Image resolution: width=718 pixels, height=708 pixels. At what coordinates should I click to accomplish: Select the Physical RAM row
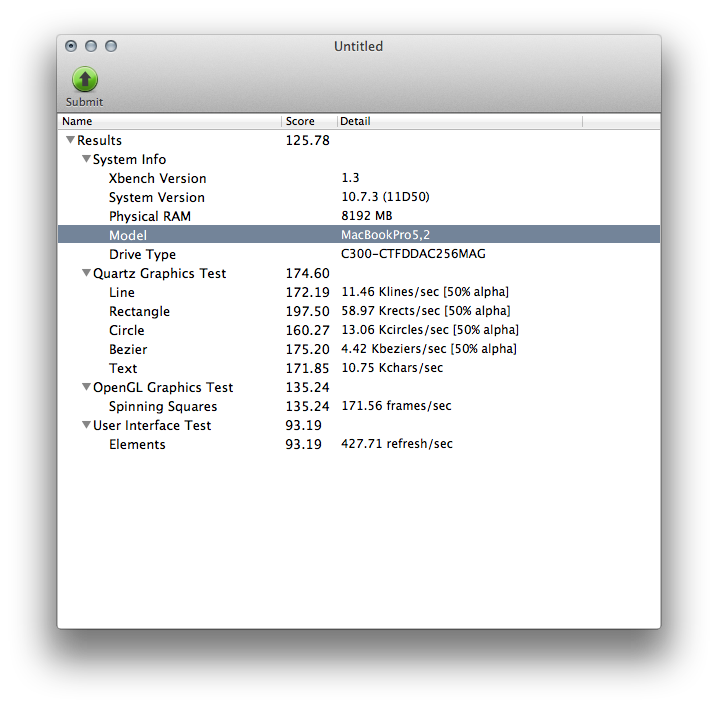coord(149,217)
